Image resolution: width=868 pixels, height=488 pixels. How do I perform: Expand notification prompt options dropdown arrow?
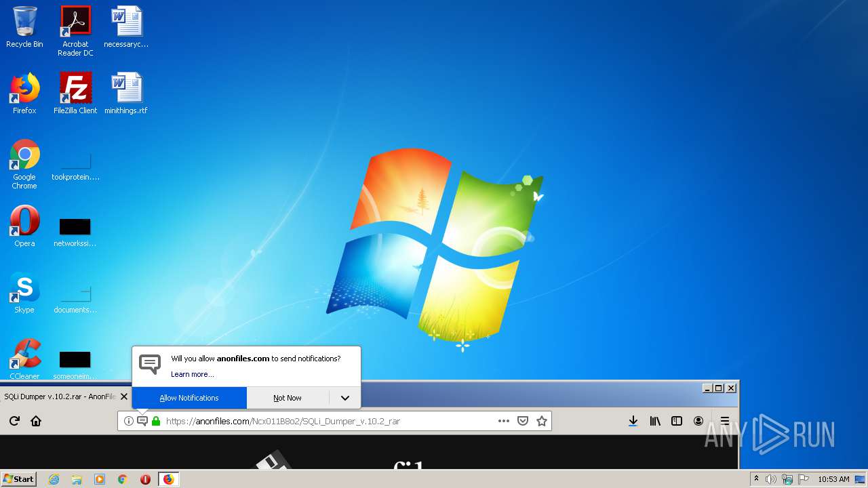tap(345, 398)
